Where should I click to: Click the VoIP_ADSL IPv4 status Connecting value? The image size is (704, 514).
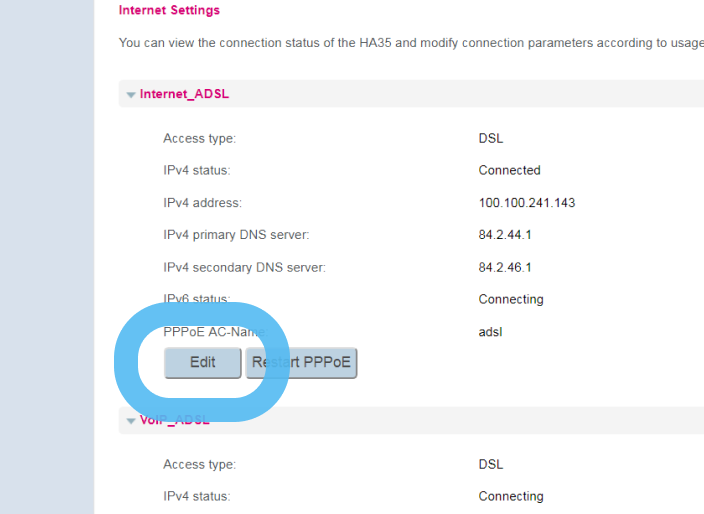pyautogui.click(x=510, y=496)
